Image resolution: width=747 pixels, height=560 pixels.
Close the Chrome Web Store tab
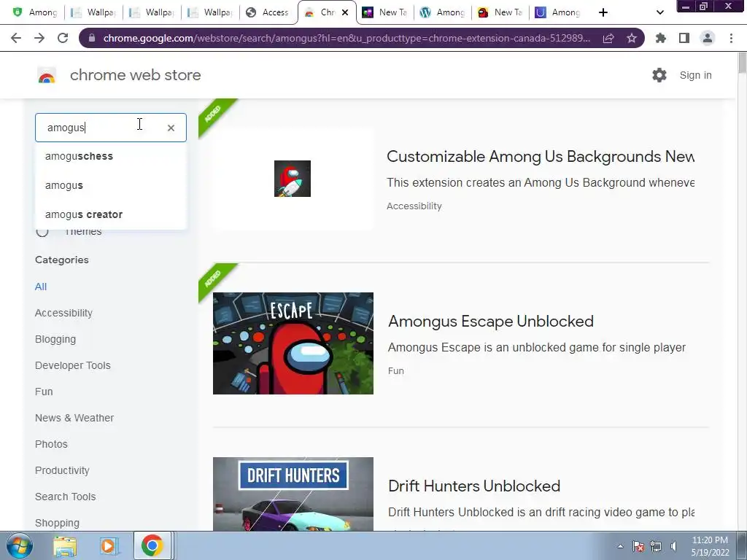(345, 12)
